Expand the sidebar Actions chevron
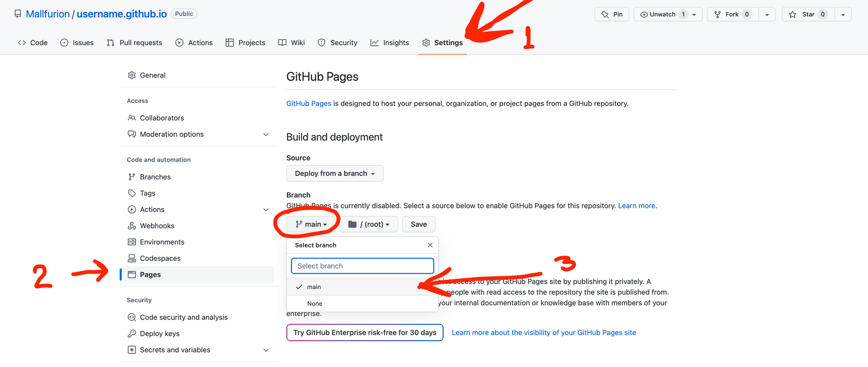 [266, 209]
